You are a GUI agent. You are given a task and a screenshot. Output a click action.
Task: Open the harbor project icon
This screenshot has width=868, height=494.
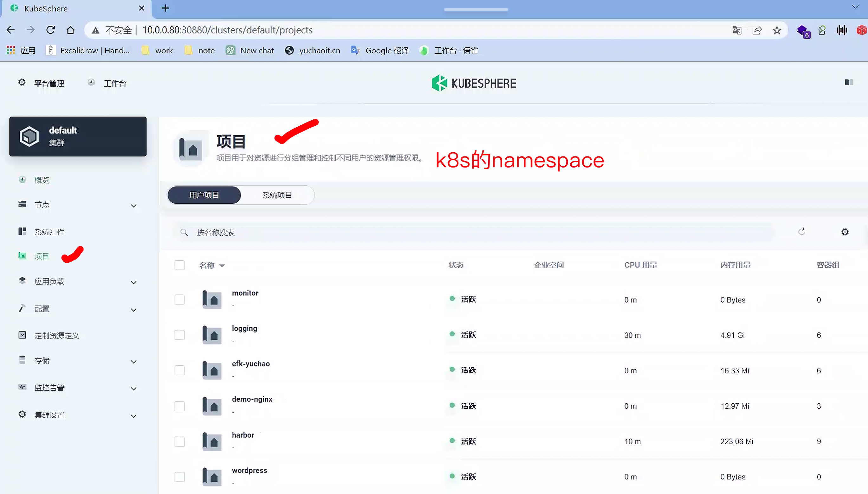[x=212, y=441]
